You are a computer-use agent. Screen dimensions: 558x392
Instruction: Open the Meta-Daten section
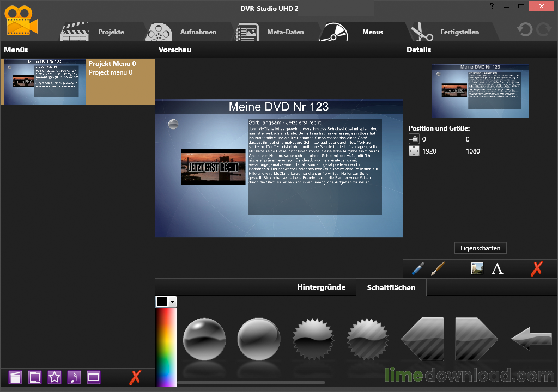(x=287, y=32)
